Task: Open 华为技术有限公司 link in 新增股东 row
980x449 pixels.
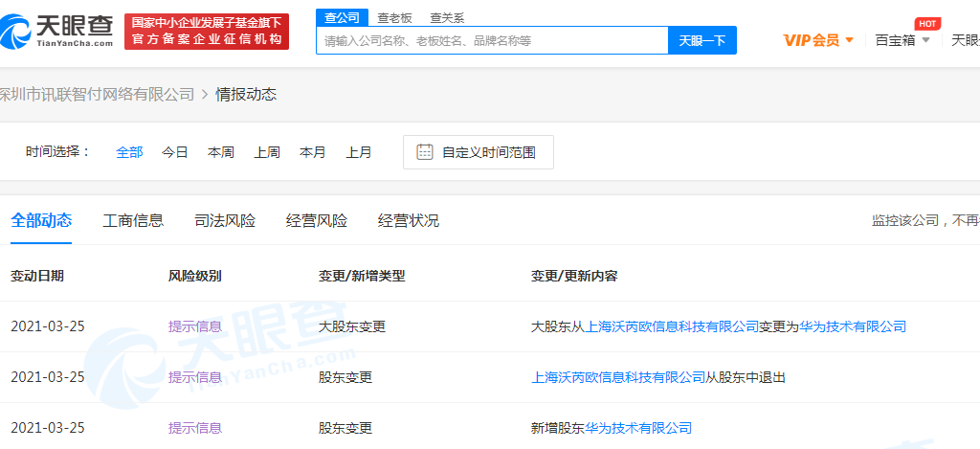Action: (x=638, y=428)
